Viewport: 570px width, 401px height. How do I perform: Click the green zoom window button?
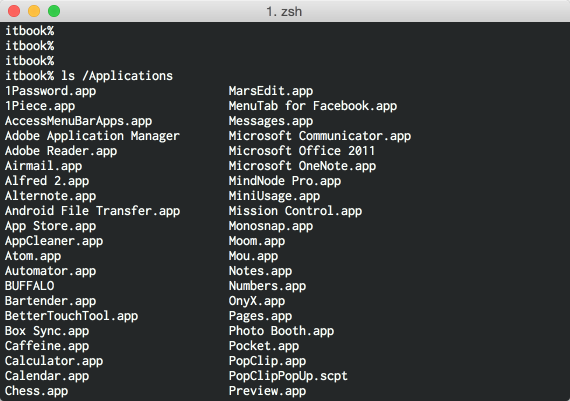(54, 11)
